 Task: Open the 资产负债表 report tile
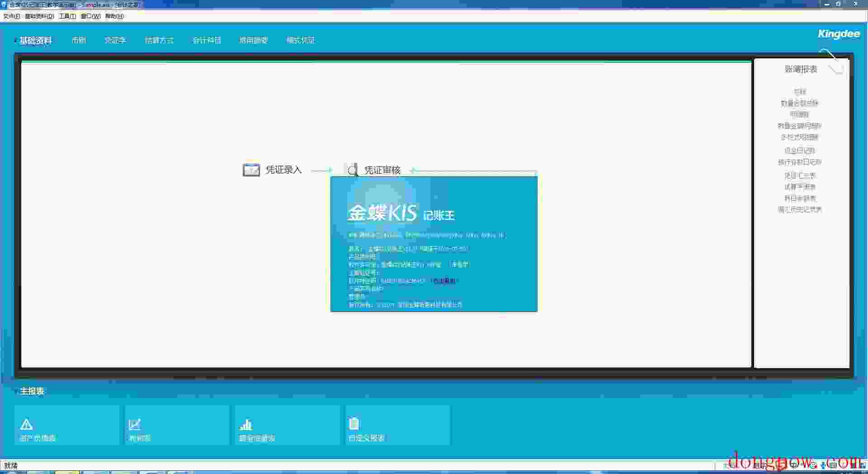tap(67, 425)
